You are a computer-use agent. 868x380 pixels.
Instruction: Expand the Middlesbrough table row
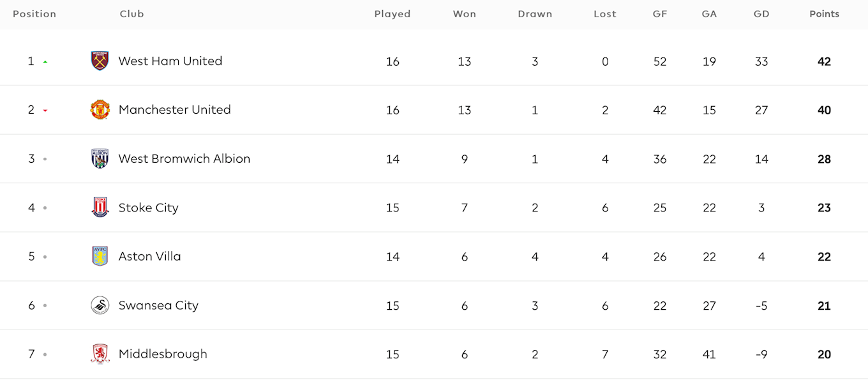434,354
